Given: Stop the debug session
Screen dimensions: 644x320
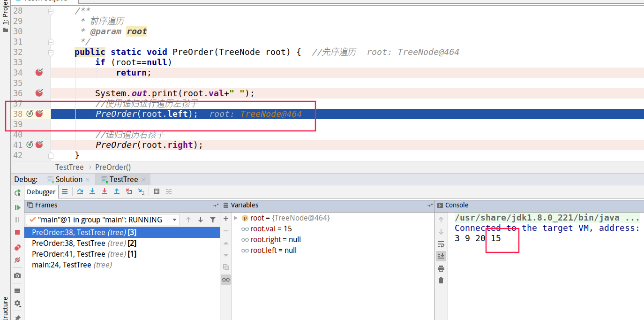Looking at the screenshot, I should [x=17, y=232].
